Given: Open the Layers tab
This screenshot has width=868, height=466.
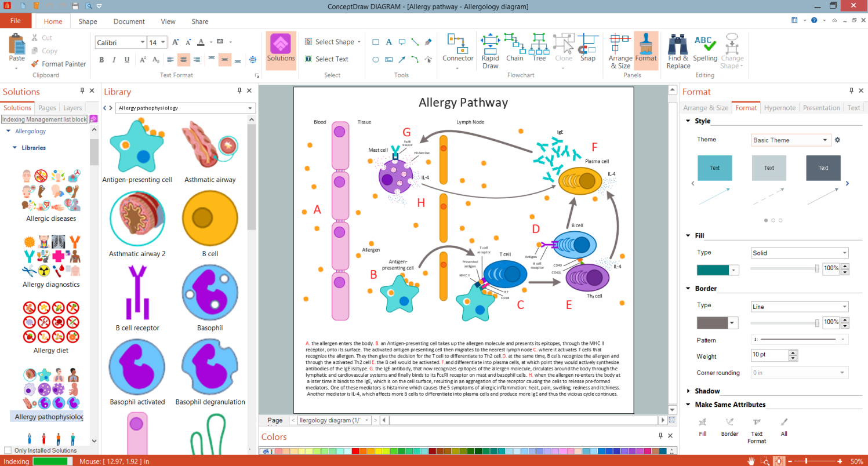Looking at the screenshot, I should click(72, 108).
